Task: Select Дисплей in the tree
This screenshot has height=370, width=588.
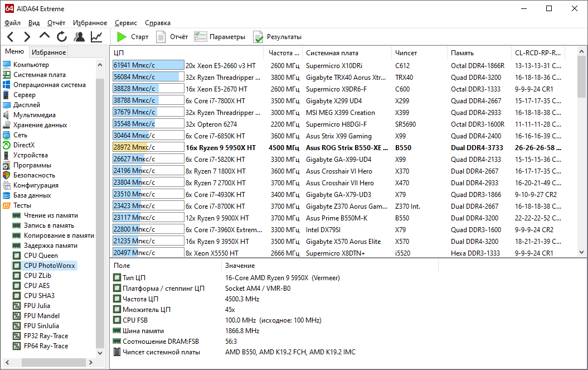Action: point(27,105)
